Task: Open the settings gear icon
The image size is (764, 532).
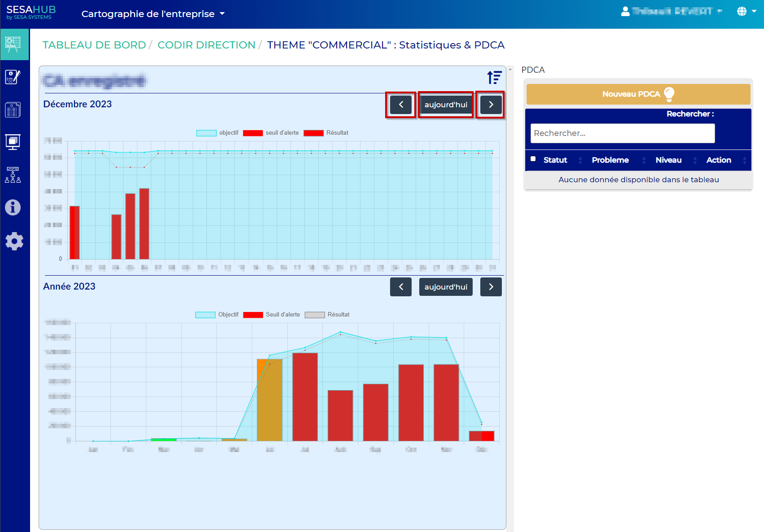Action: (14, 241)
